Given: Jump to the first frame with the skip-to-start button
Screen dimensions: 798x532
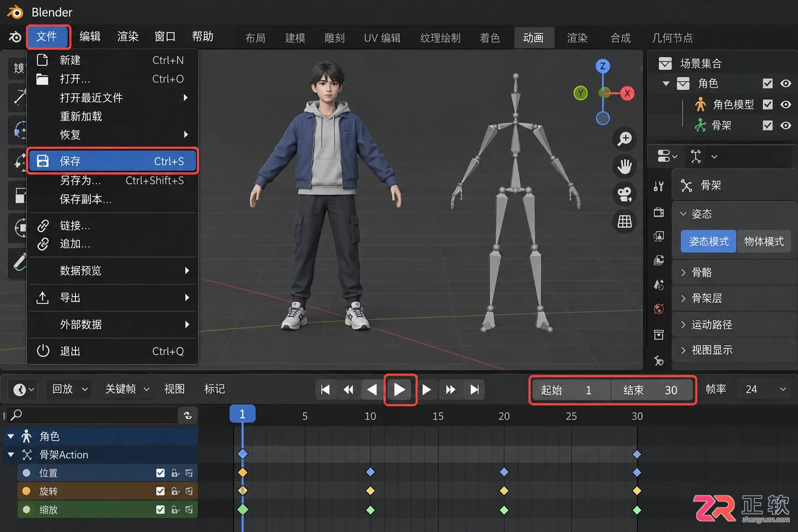Looking at the screenshot, I should pos(325,390).
